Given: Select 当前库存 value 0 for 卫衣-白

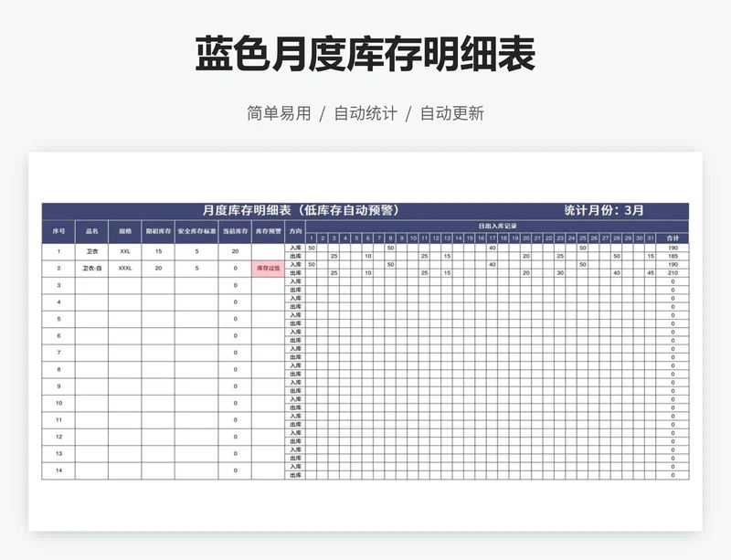Looking at the screenshot, I should click(x=235, y=269).
